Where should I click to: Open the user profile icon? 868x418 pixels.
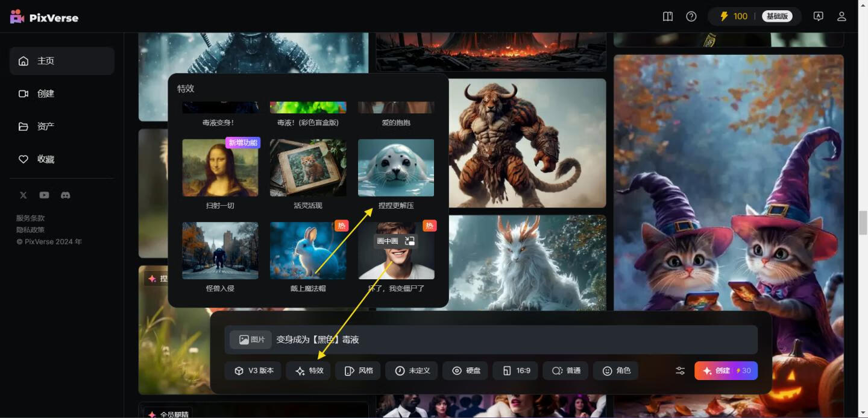(x=841, y=16)
